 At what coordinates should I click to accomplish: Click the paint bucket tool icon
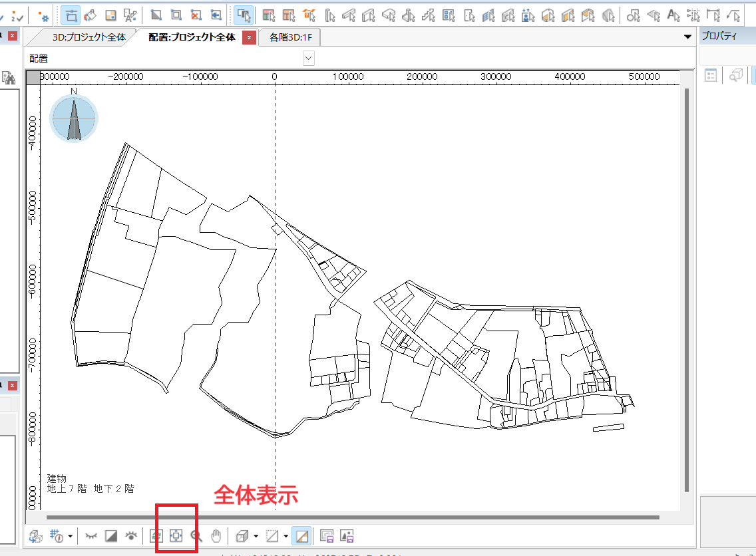pos(91,15)
